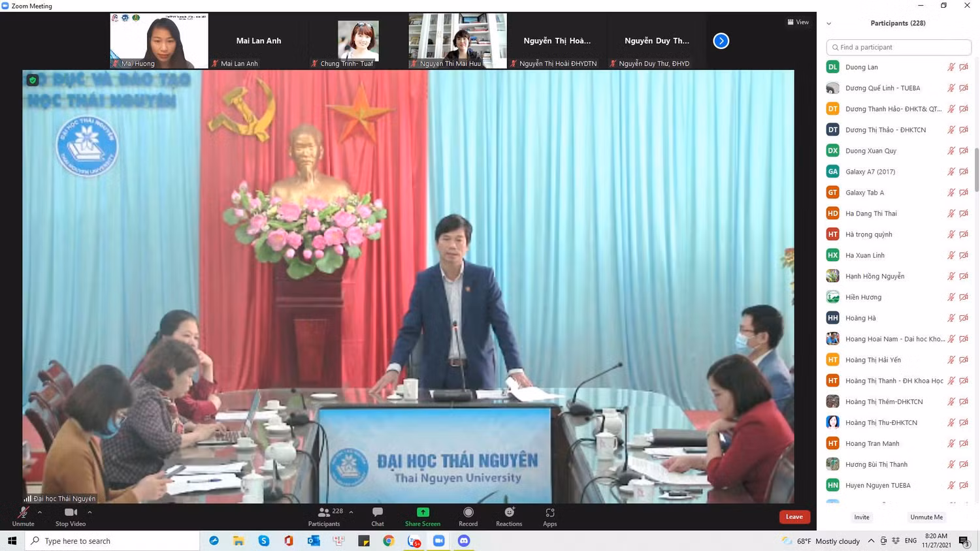
Task: Click Invite in participants panel
Action: [x=862, y=517]
